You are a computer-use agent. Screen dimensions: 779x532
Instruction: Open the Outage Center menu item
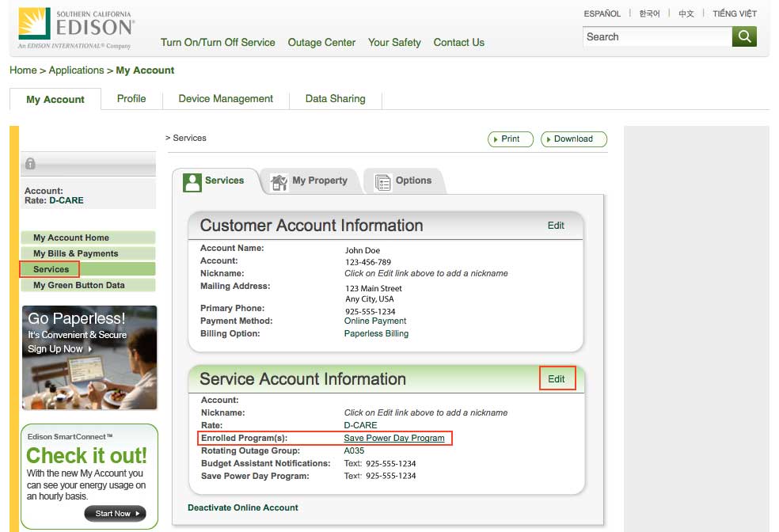click(321, 43)
